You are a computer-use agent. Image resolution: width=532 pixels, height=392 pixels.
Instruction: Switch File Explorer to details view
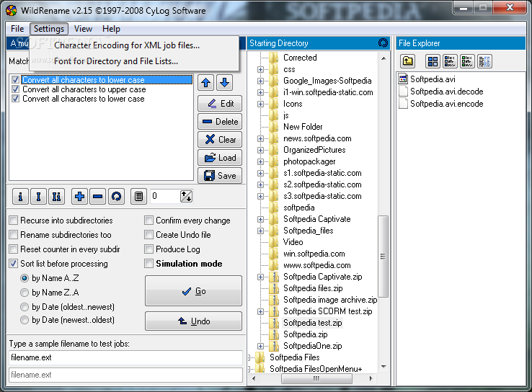pyautogui.click(x=484, y=61)
